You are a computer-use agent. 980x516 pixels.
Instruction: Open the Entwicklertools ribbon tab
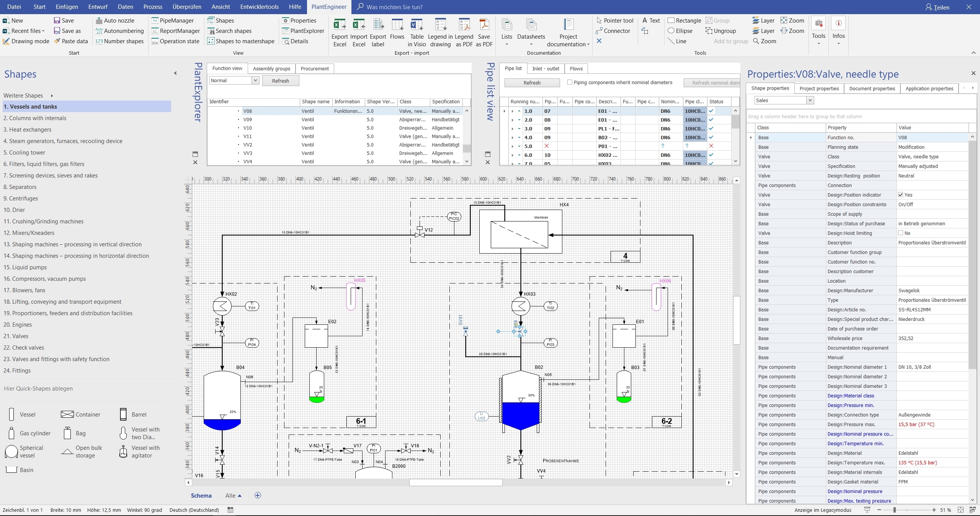259,7
